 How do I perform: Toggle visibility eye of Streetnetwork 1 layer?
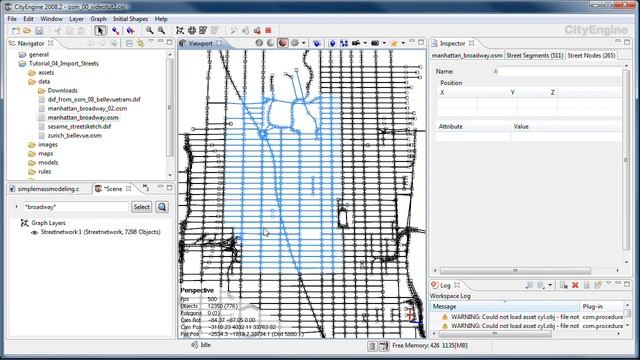pyautogui.click(x=35, y=232)
